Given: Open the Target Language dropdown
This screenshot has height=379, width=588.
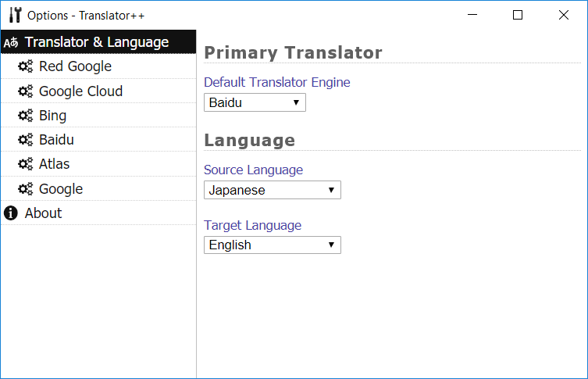Looking at the screenshot, I should (272, 245).
